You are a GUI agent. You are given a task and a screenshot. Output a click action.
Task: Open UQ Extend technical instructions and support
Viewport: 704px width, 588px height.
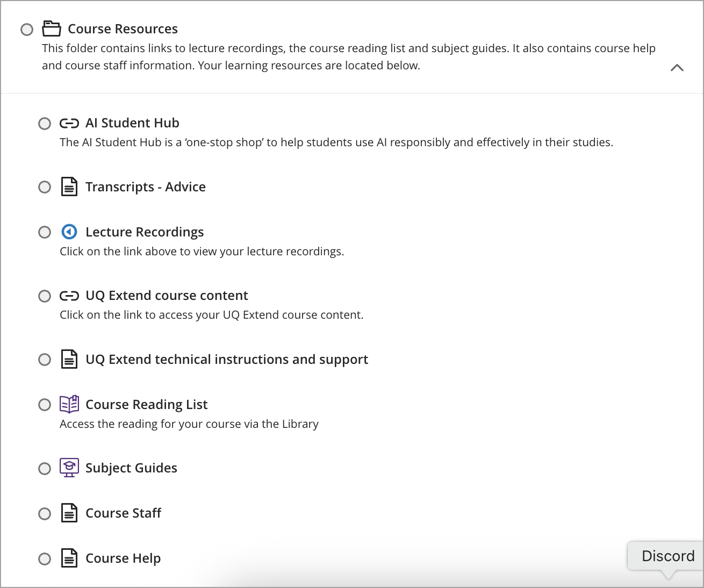coord(226,359)
